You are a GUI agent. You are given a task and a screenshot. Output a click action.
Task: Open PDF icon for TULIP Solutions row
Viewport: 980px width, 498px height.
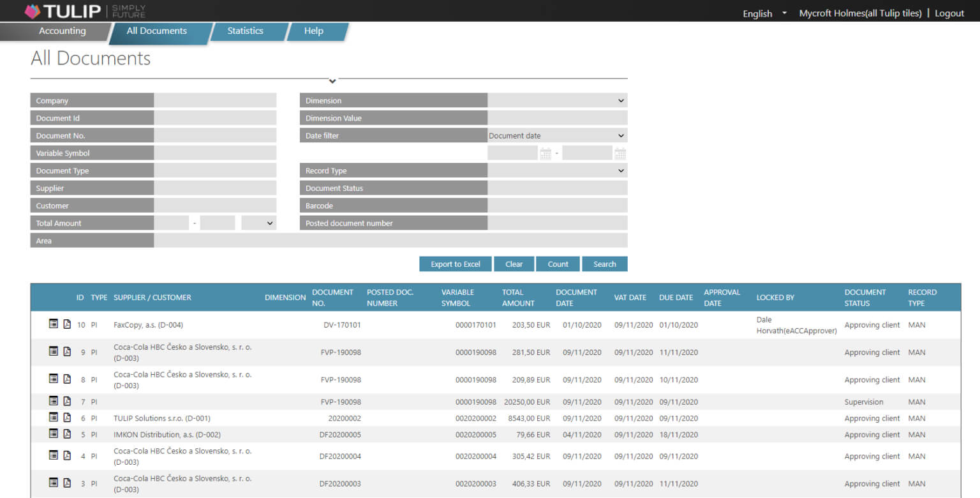tap(67, 418)
